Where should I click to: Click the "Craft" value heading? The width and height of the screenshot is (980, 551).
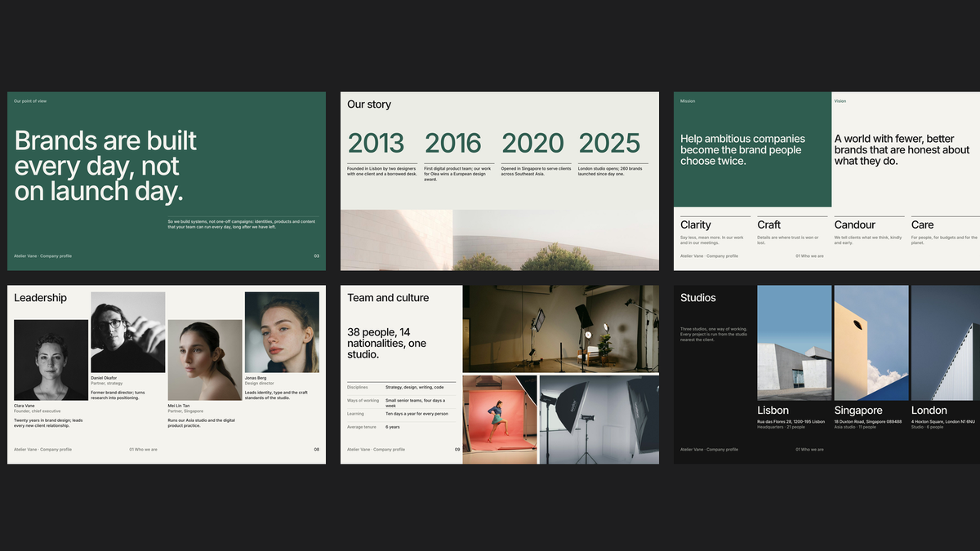pos(768,224)
